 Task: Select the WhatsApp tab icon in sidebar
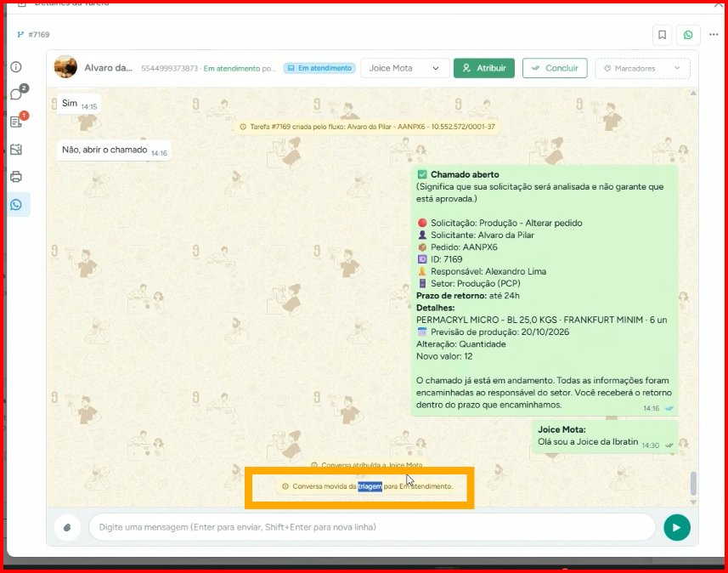pyautogui.click(x=16, y=205)
